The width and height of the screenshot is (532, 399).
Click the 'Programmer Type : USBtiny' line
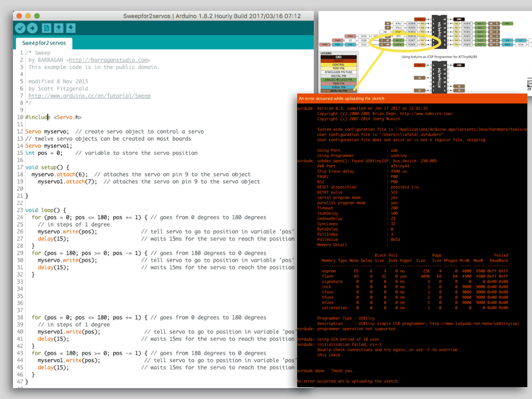click(345, 318)
